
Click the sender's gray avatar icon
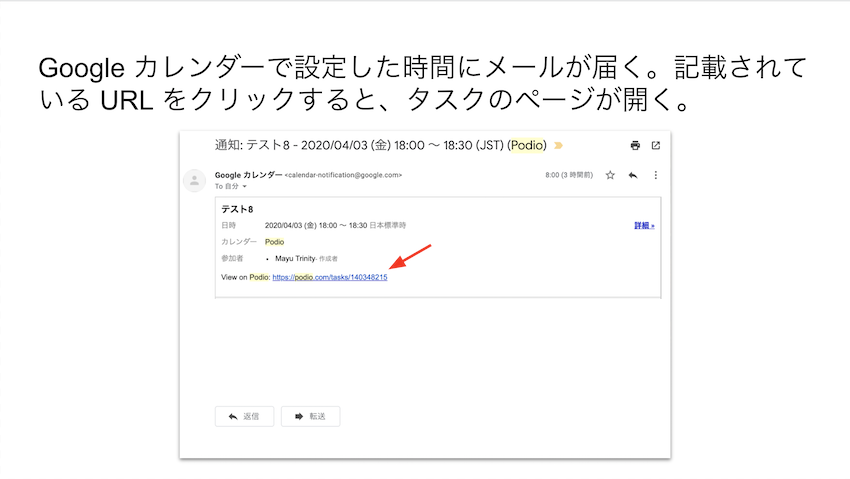(x=195, y=180)
